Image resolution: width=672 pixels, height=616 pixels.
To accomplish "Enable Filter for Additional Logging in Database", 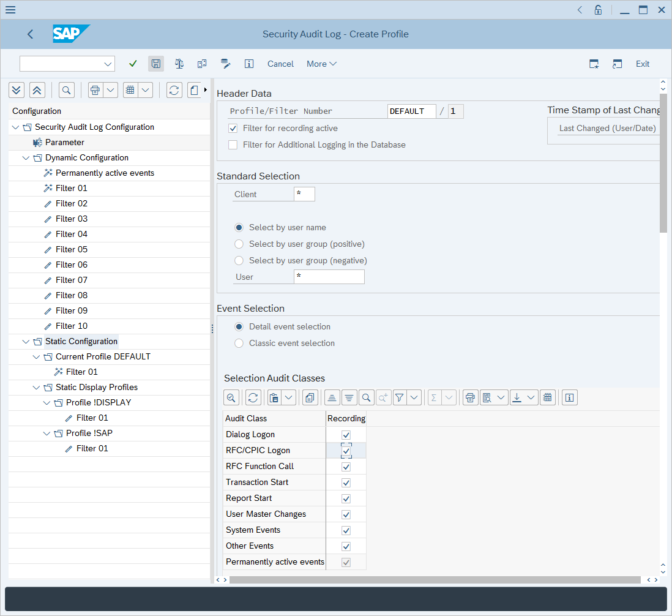I will click(x=233, y=145).
